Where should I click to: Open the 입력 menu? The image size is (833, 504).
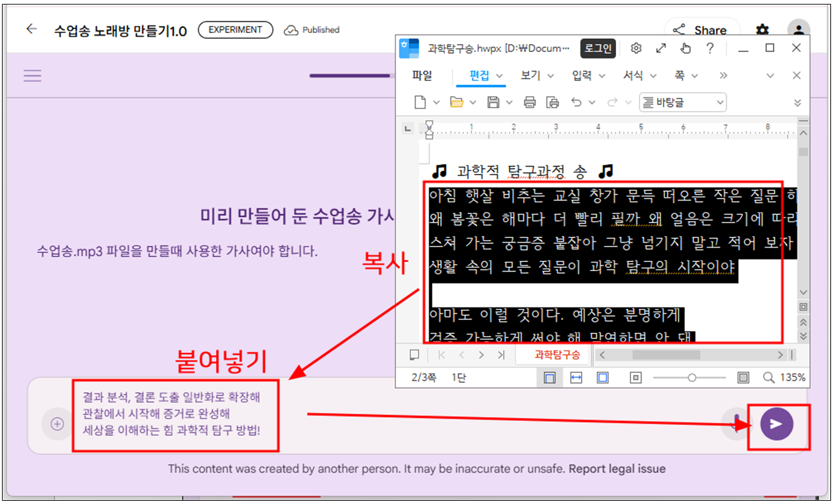[589, 76]
